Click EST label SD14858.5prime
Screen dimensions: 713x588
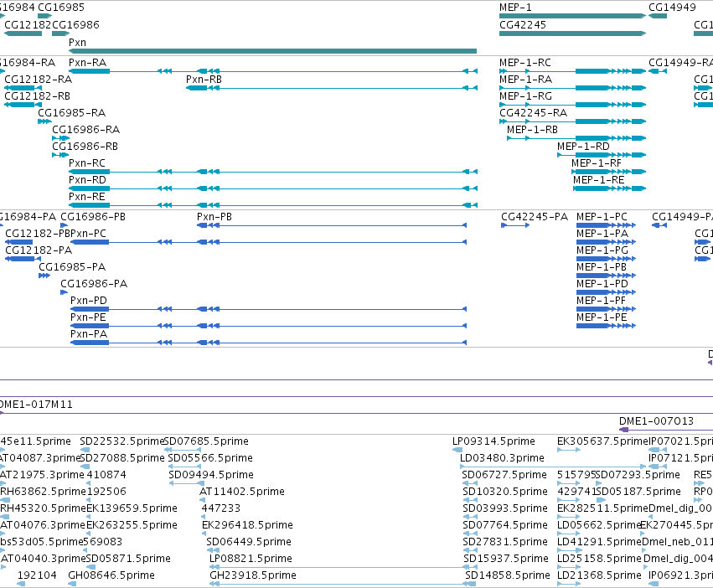(508, 575)
